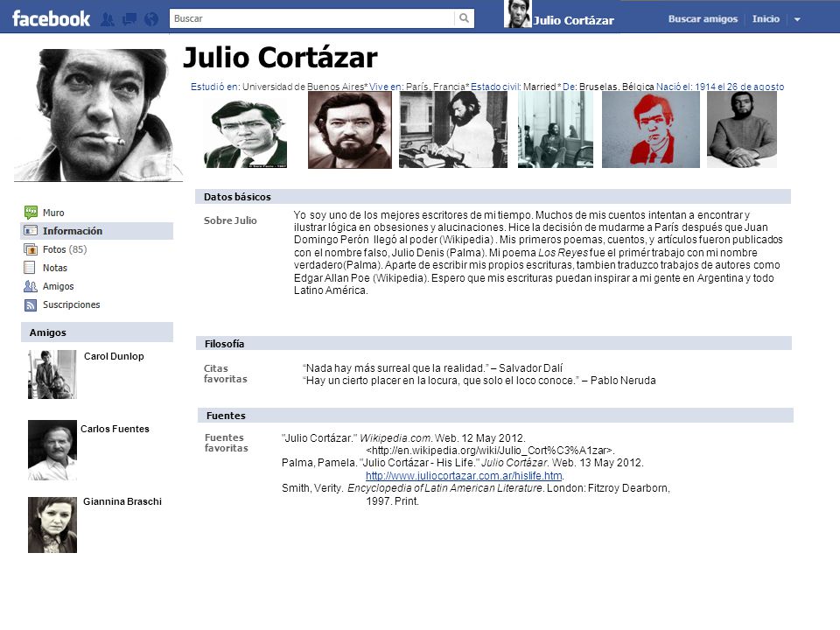
Task: Click 'Vive en:' profile detail
Action: coord(386,87)
